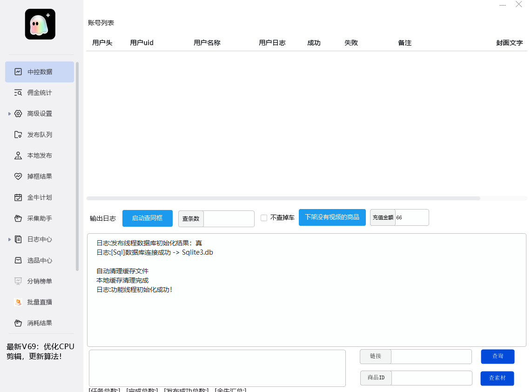This screenshot has height=392, width=532.
Task: Click the 查询 button
Action: coord(498,356)
